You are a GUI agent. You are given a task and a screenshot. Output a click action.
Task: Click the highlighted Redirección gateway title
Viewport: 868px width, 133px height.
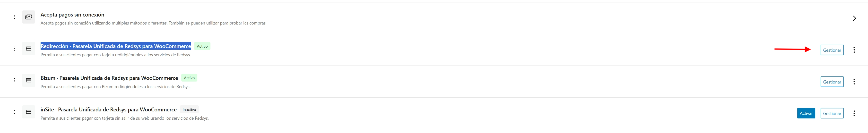point(116,46)
